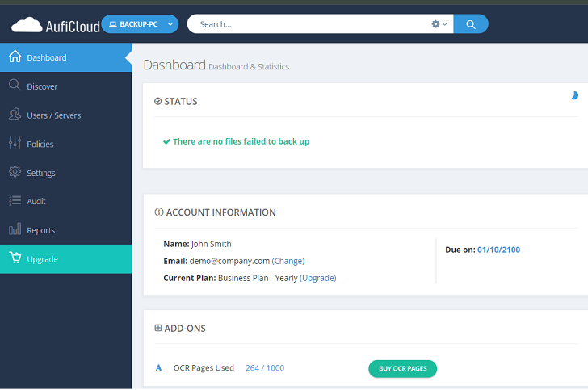The image size is (588, 390).
Task: Click the blue magnifier search button
Action: 471,24
